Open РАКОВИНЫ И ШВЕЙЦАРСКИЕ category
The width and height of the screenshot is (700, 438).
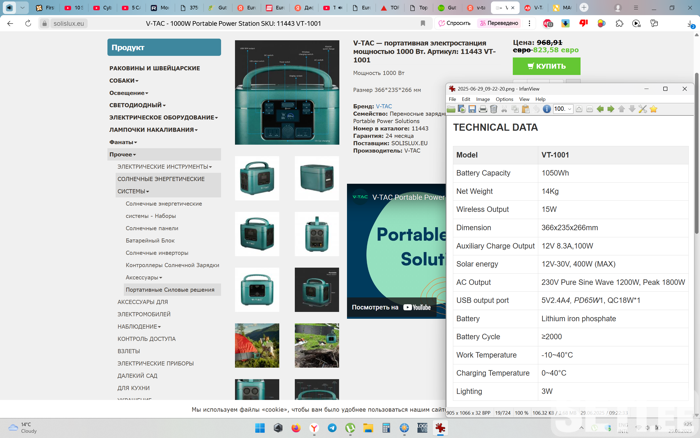click(154, 68)
